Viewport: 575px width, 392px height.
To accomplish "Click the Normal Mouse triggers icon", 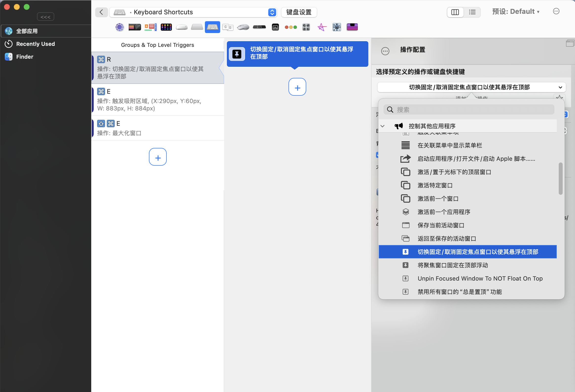I will 243,27.
